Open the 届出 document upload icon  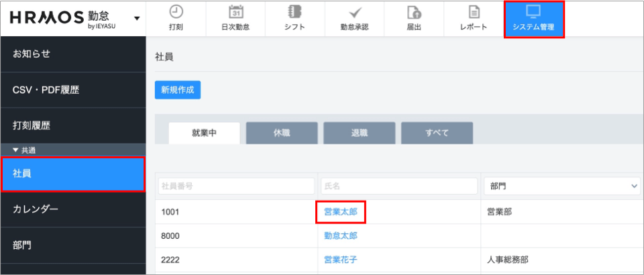pyautogui.click(x=414, y=13)
